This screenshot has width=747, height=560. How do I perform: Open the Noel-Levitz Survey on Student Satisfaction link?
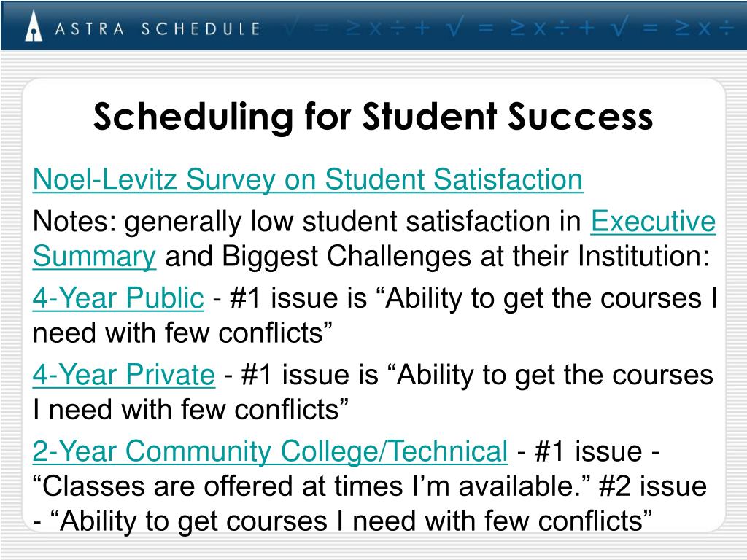coord(308,179)
